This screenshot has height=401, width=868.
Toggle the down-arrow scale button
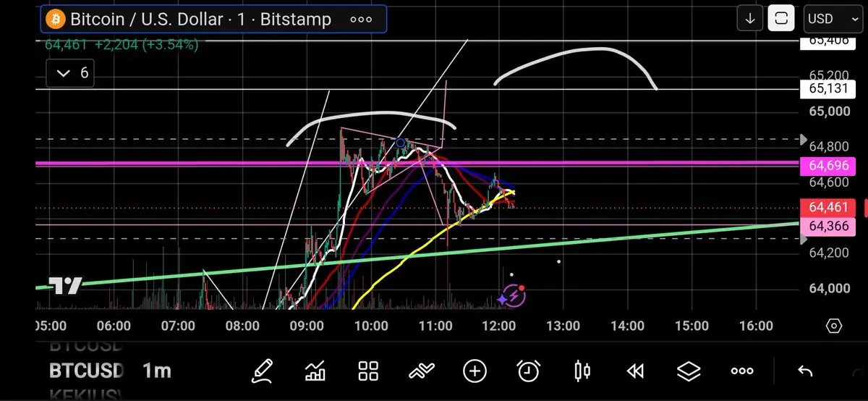750,19
